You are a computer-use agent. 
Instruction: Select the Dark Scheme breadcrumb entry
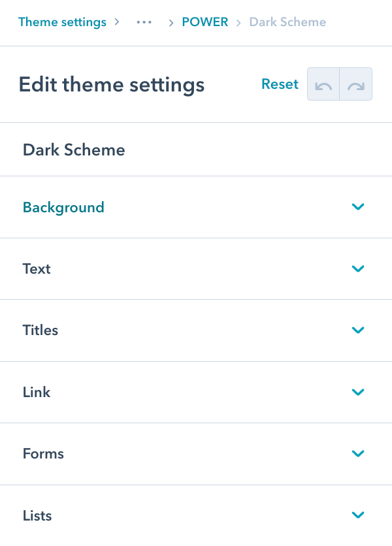(287, 22)
